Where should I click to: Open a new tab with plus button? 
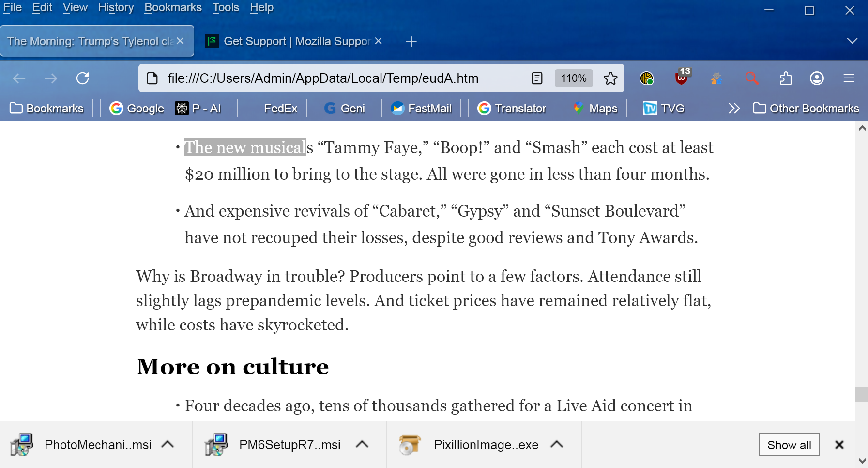411,42
